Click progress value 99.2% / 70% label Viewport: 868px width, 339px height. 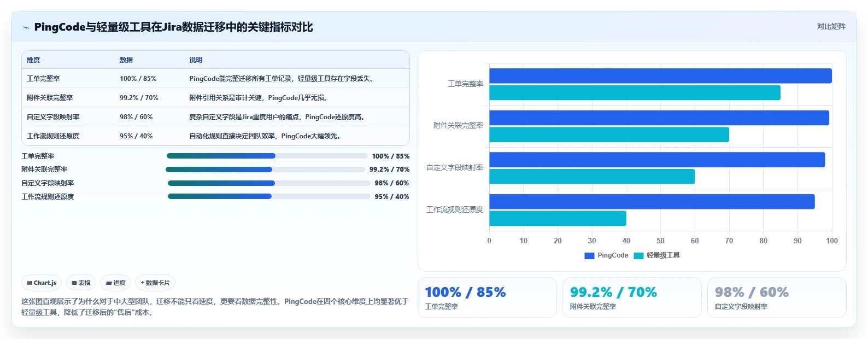pyautogui.click(x=389, y=169)
